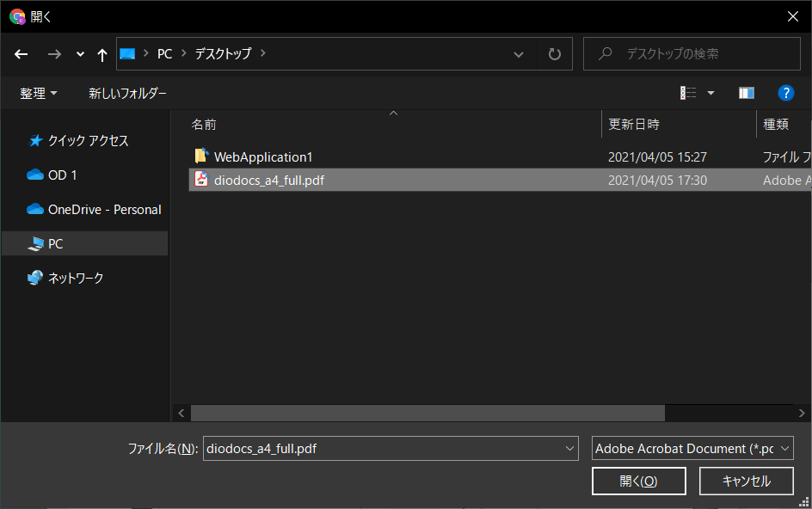Image resolution: width=812 pixels, height=509 pixels.
Task: Expand chevron between PC and デスクトップ
Action: tap(184, 53)
